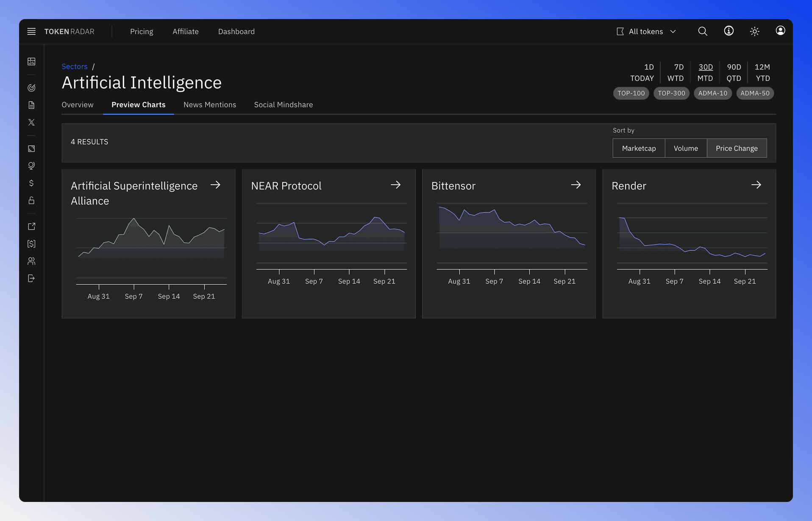Select the 30D MTD timeframe
This screenshot has height=521, width=812.
705,72
